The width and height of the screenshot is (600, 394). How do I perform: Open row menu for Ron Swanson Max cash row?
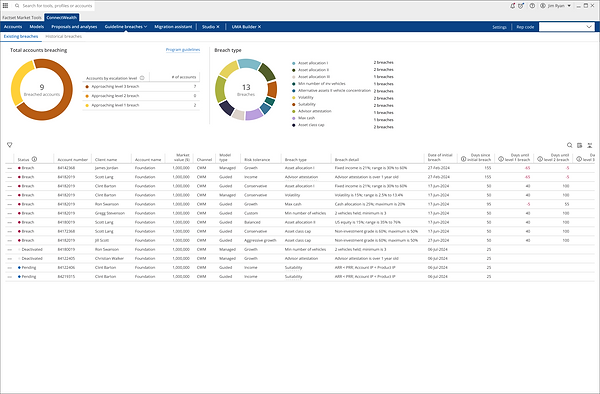pos(10,204)
